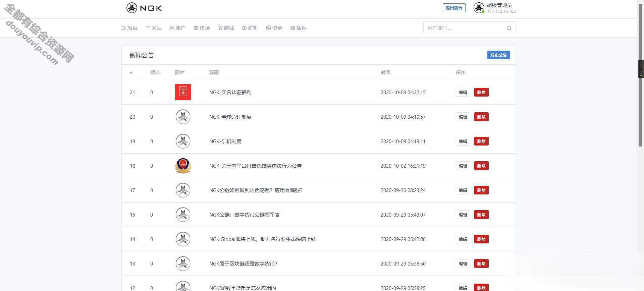Image resolution: width=644 pixels, height=291 pixels.
Task: Open the thumbnail in row 14
Action: pos(183,239)
